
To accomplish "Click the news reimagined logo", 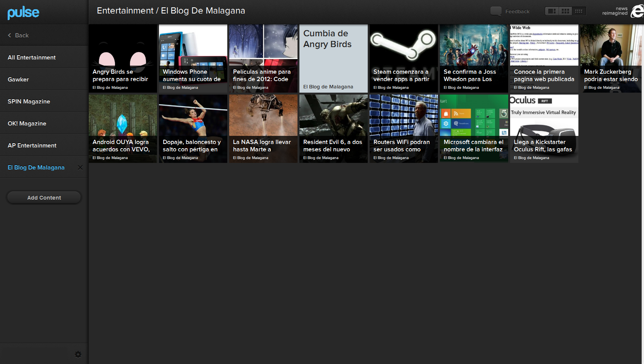I will pyautogui.click(x=623, y=11).
